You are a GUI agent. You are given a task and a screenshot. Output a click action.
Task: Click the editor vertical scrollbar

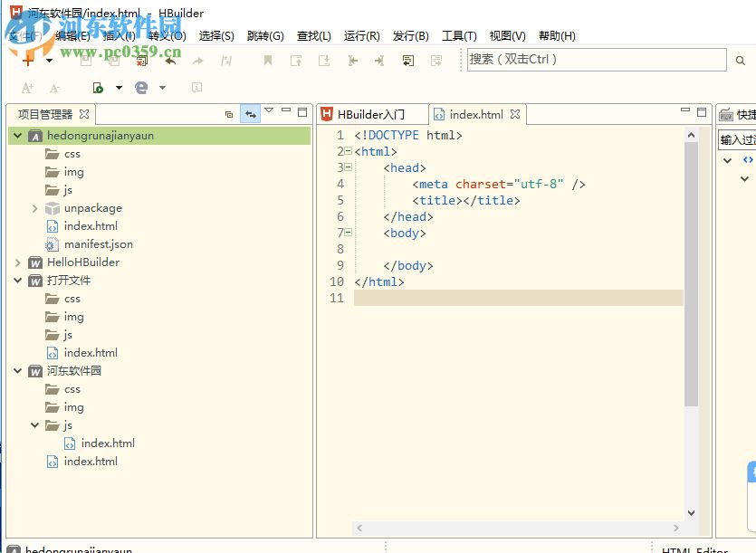pyautogui.click(x=691, y=272)
